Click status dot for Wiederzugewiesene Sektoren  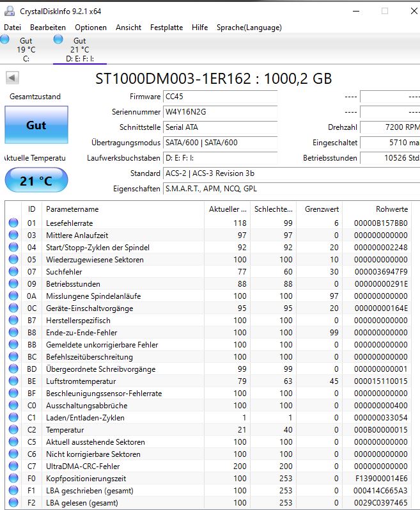pos(13,259)
